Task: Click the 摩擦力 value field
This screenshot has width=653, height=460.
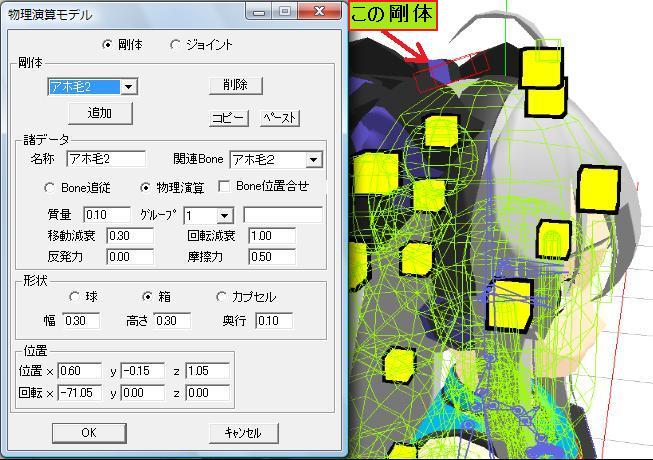Action: pos(272,256)
